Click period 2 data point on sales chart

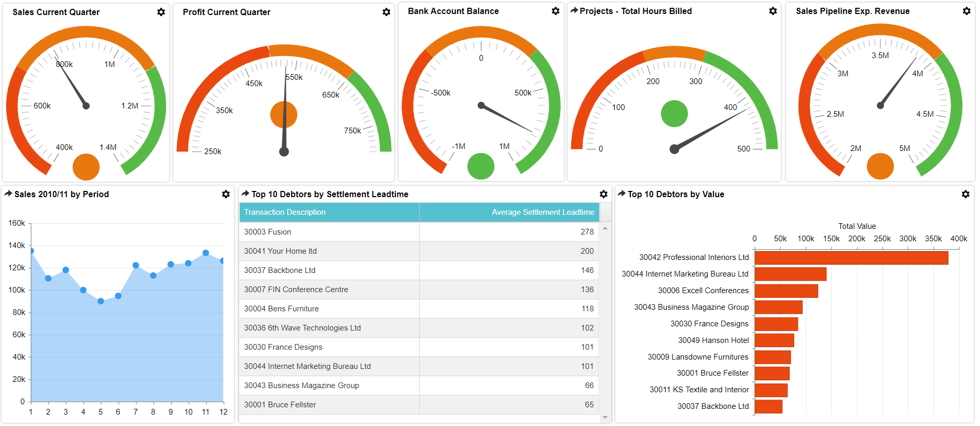pos(48,278)
